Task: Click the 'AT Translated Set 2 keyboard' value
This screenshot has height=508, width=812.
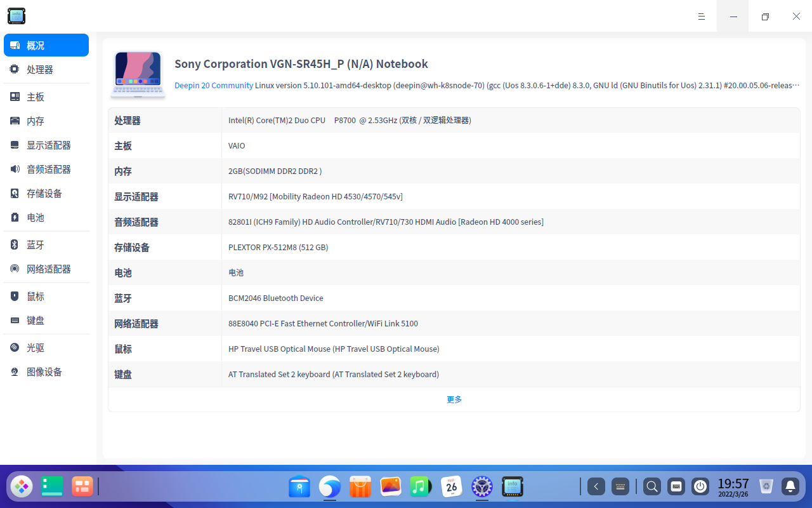Action: click(x=279, y=374)
